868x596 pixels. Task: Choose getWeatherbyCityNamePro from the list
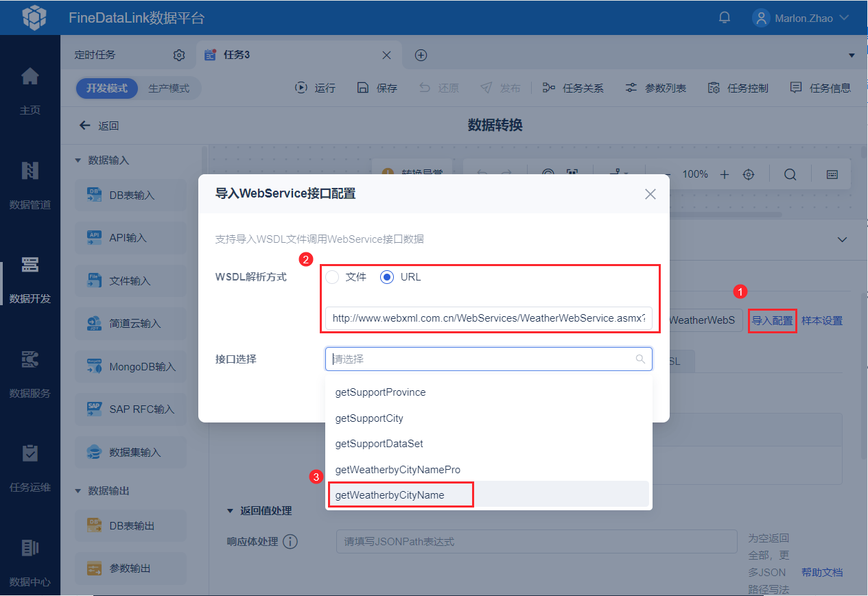(x=489, y=470)
